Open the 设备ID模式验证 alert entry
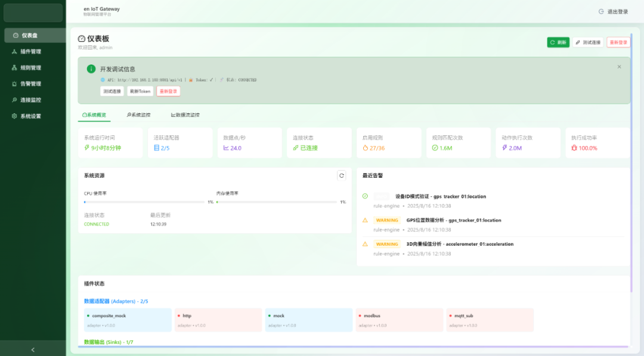 pos(493,201)
